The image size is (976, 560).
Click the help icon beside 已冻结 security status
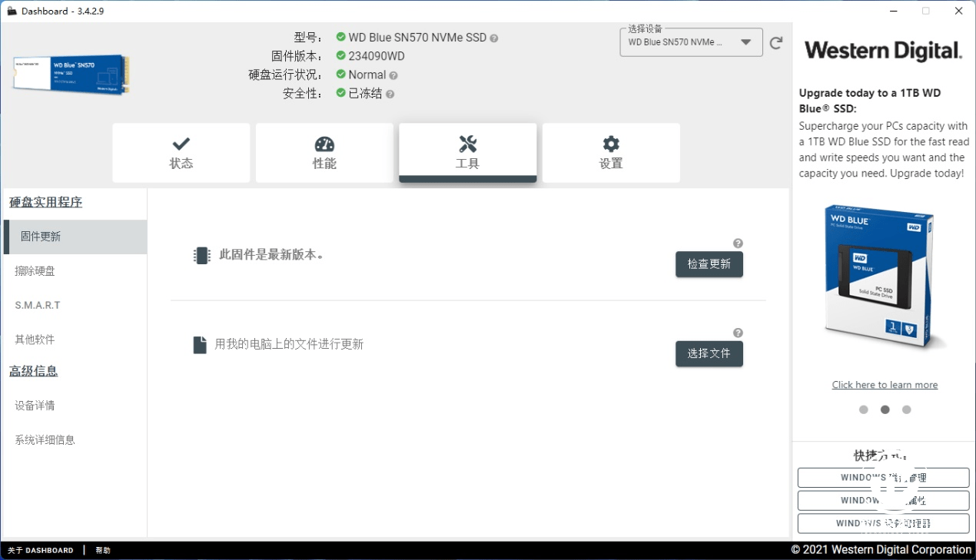pyautogui.click(x=390, y=93)
